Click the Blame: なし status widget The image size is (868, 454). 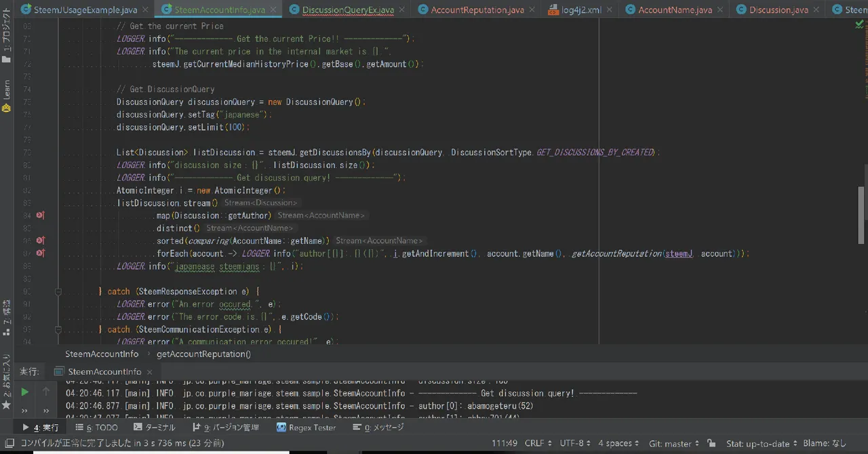pyautogui.click(x=825, y=443)
